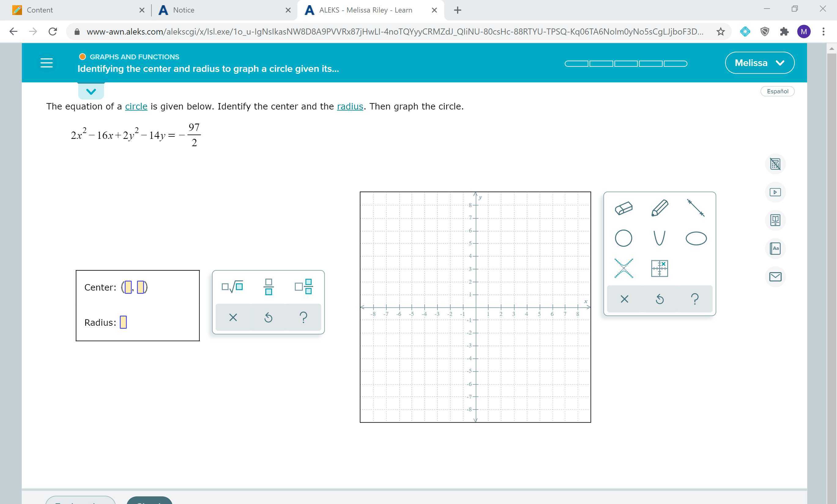Open the video explanation panel
The height and width of the screenshot is (504, 837).
(x=776, y=192)
